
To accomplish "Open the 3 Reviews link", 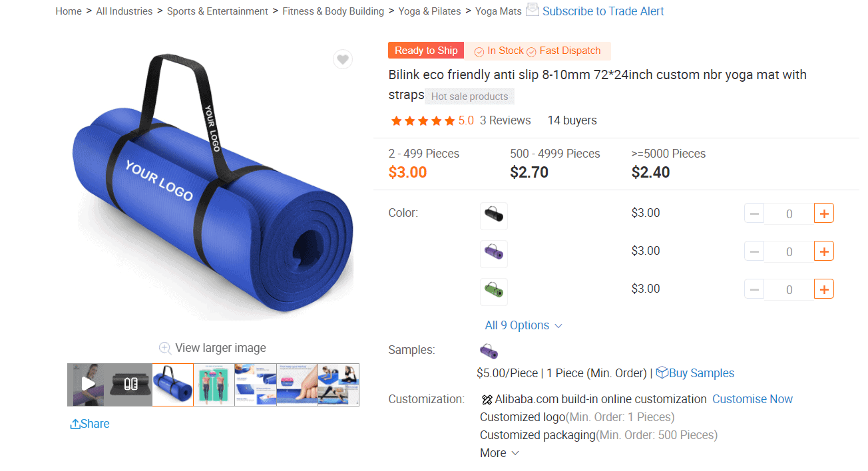I will click(x=505, y=120).
